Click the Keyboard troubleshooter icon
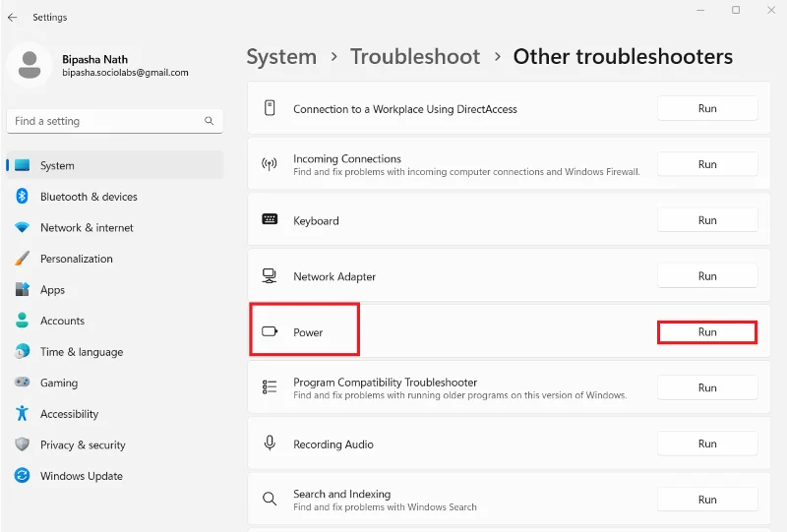The width and height of the screenshot is (787, 532). (270, 219)
